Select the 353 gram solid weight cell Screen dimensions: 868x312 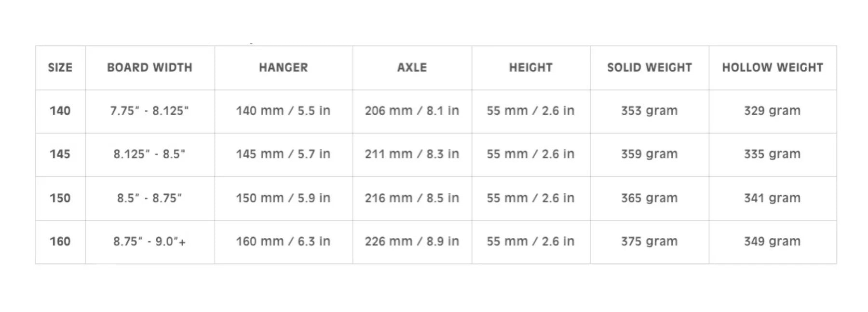(x=649, y=111)
